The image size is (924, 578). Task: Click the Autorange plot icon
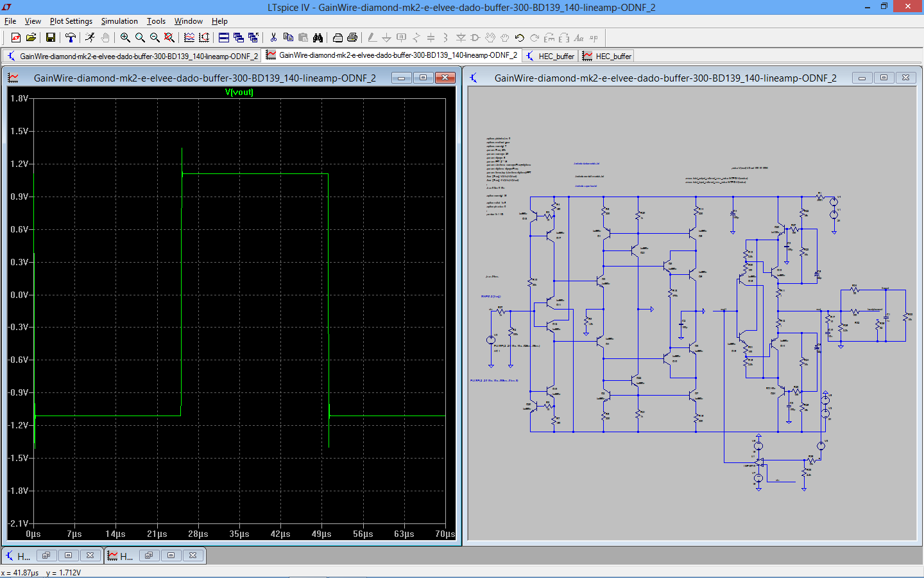tap(204, 38)
